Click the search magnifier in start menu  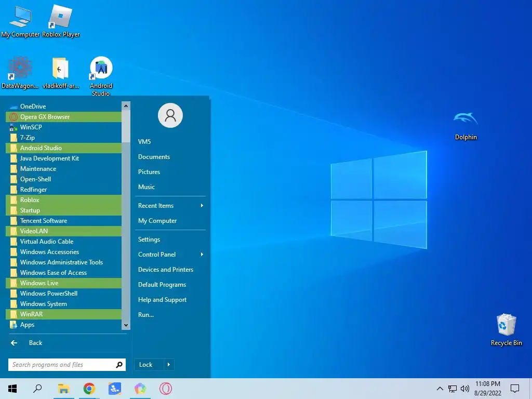pos(119,365)
